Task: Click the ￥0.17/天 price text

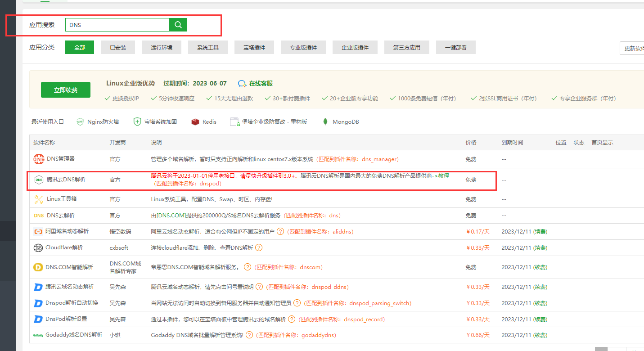Action: pos(477,232)
